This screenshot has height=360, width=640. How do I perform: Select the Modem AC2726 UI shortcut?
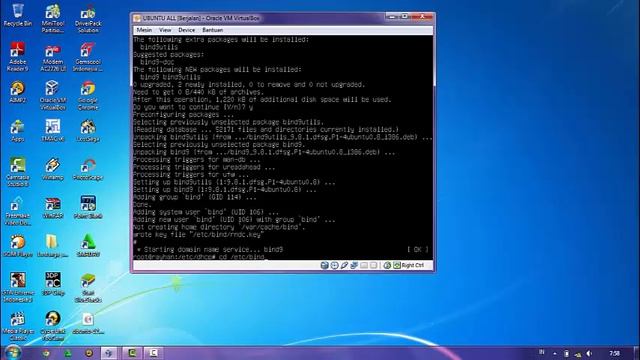pyautogui.click(x=53, y=58)
